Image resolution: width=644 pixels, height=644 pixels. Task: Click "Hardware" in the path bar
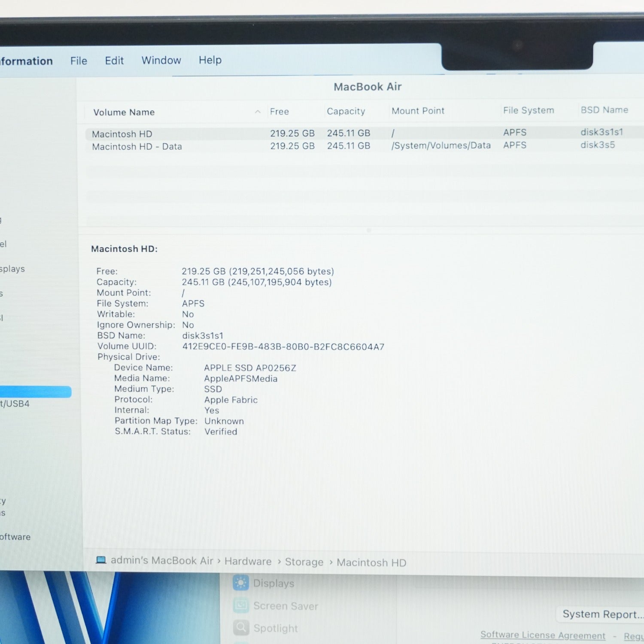[248, 561]
